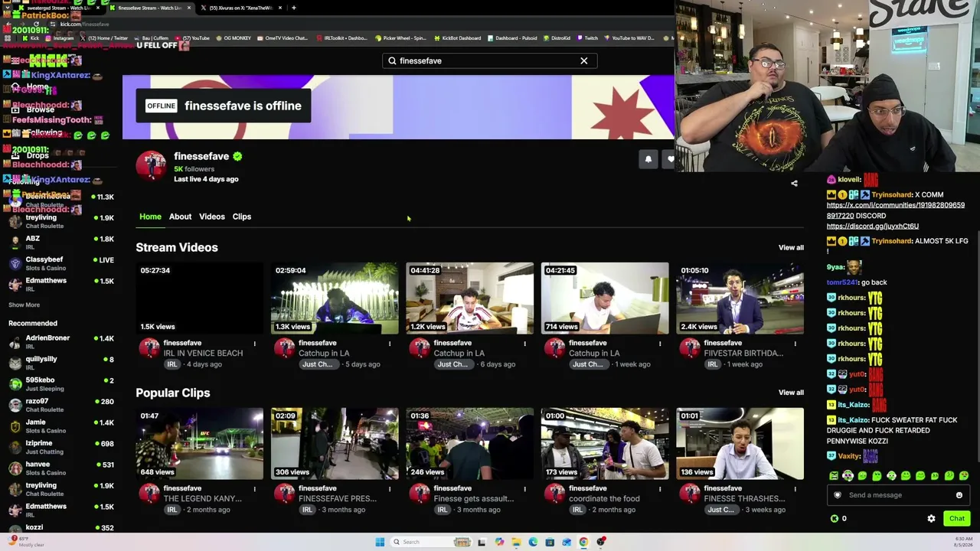The image size is (980, 551).
Task: Open the Twitch bookmark
Action: coord(588,38)
